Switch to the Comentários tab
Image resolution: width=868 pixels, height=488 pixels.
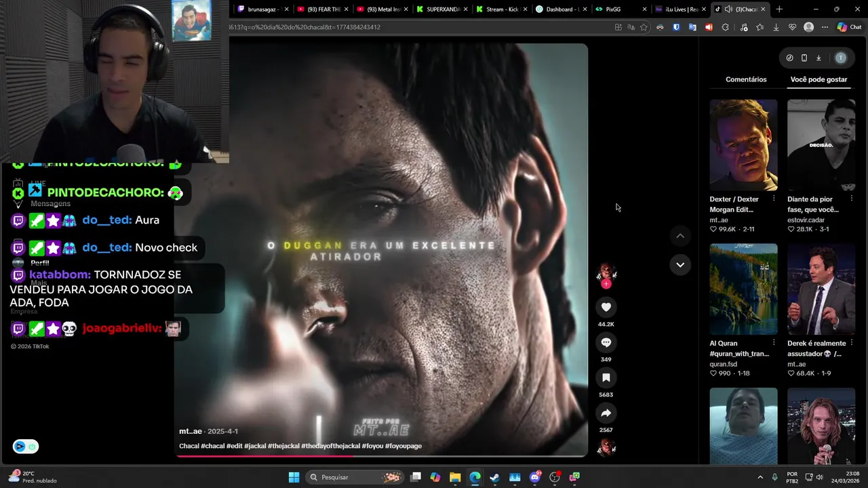point(746,79)
